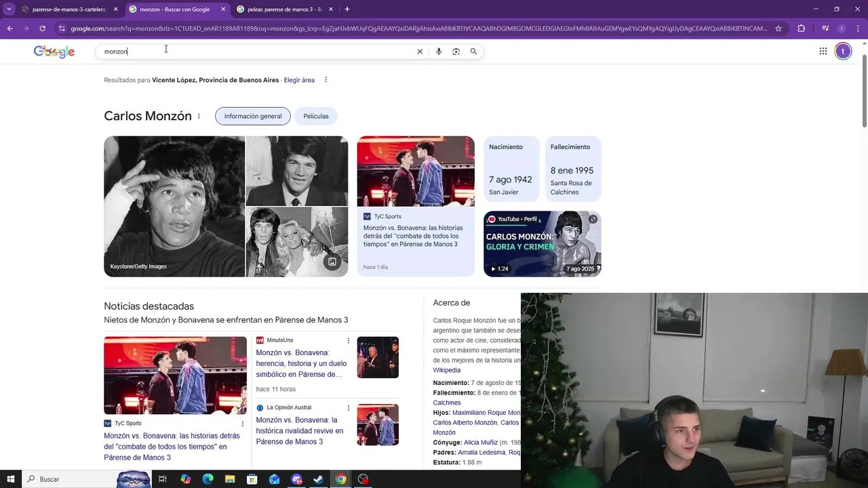Open the media controls icon in toolbar

point(825,28)
